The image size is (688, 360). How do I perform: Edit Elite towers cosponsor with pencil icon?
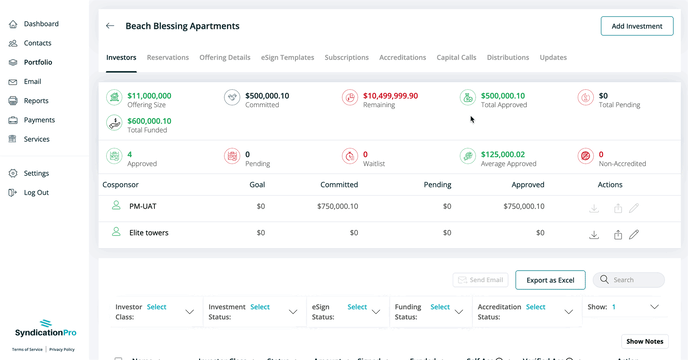(634, 234)
